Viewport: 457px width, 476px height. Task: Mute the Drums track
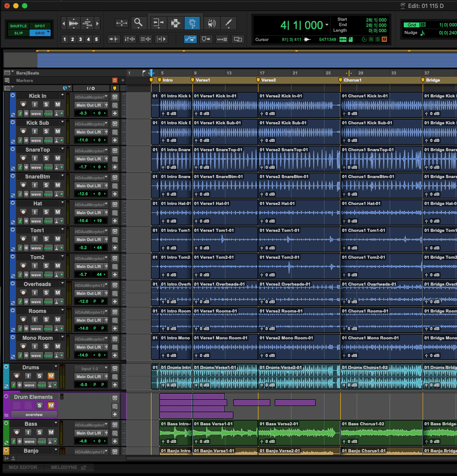(x=51, y=376)
